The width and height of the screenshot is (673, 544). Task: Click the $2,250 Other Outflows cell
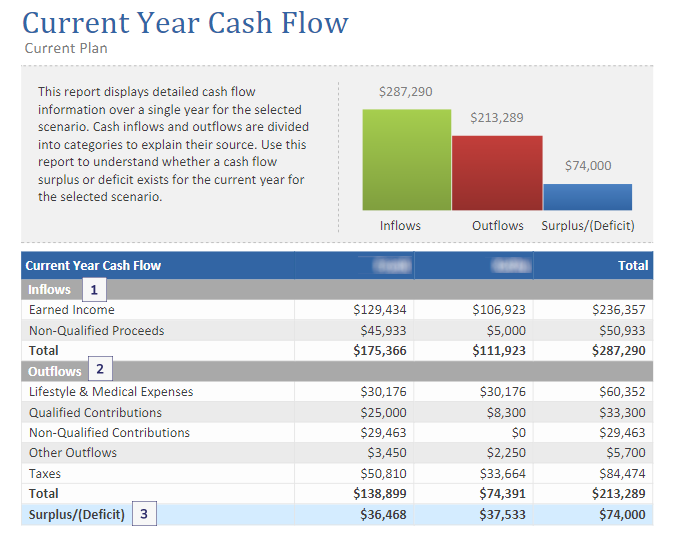[x=506, y=453]
